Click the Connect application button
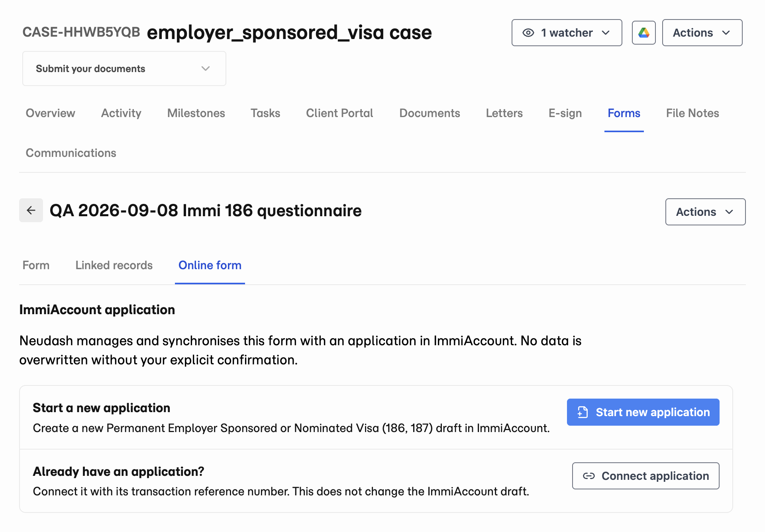This screenshot has width=765, height=532. pos(646,476)
